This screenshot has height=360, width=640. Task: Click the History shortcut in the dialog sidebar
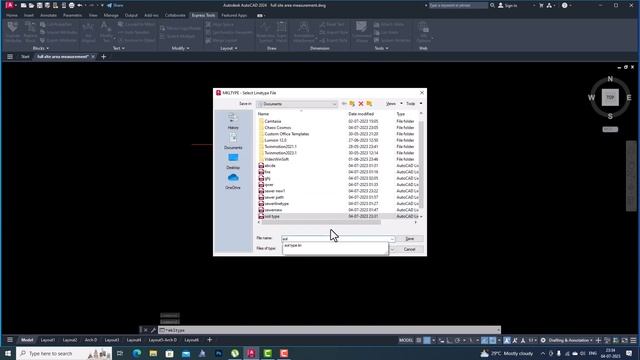pos(233,121)
